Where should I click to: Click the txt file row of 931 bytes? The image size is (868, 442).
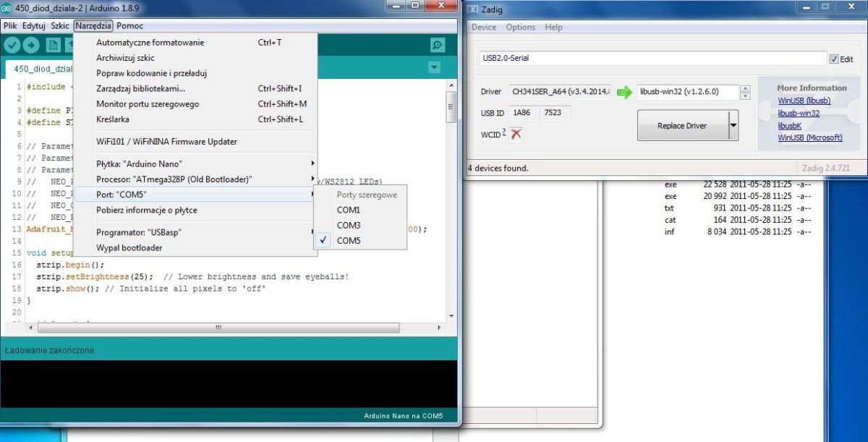point(738,208)
